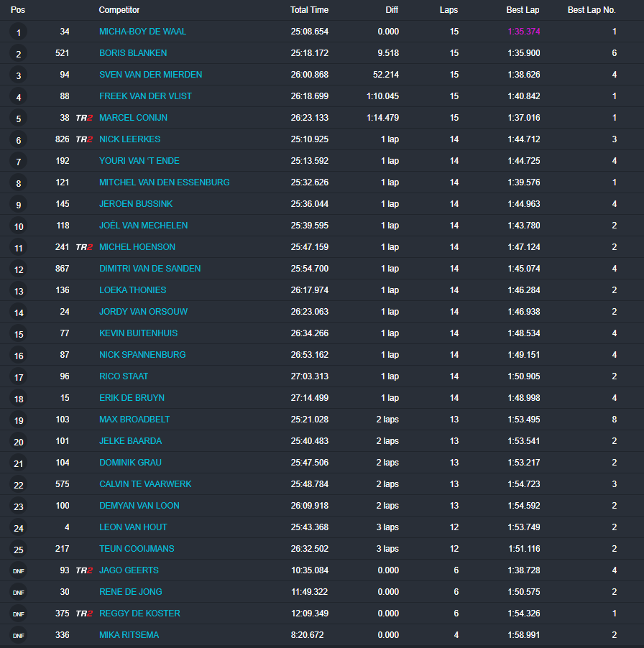
Task: Sort by the Total Time column header
Action: pos(309,10)
